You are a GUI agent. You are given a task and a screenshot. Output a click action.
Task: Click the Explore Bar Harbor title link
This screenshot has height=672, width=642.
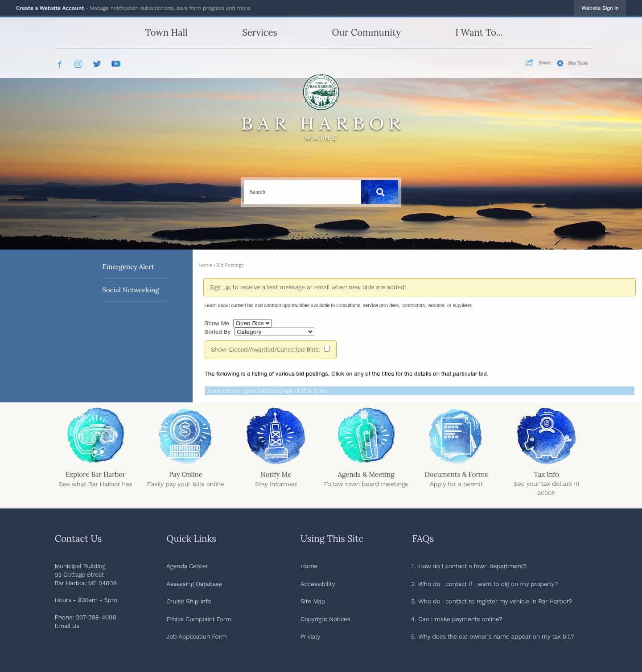coord(95,474)
